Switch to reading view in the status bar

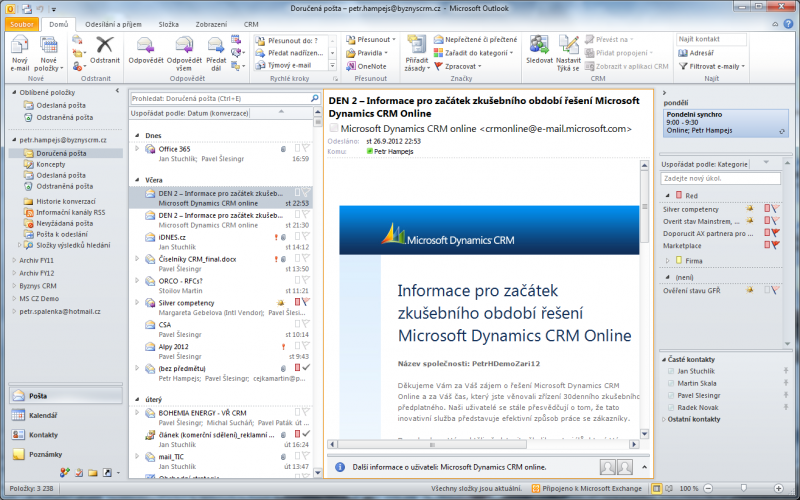tap(669, 488)
